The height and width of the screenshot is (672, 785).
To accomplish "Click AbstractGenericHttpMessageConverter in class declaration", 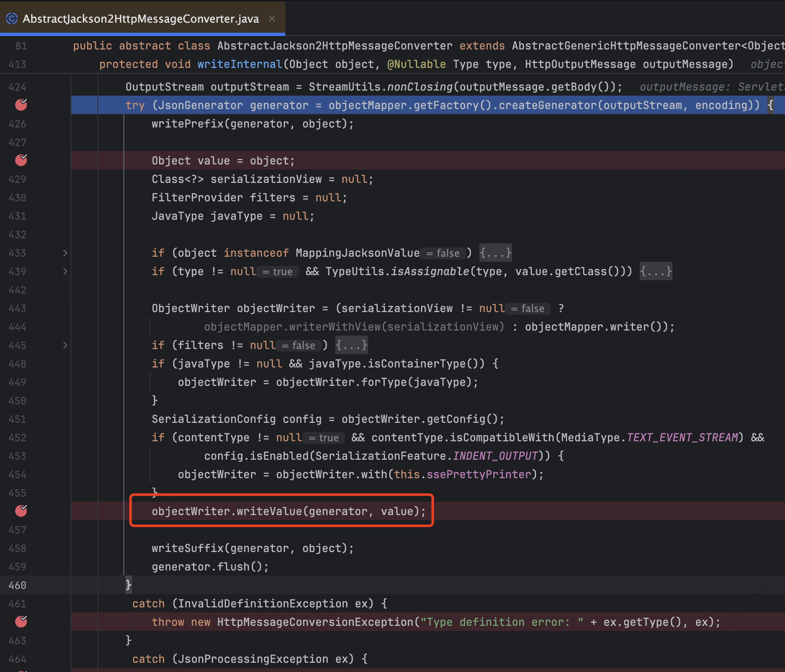I will click(626, 46).
